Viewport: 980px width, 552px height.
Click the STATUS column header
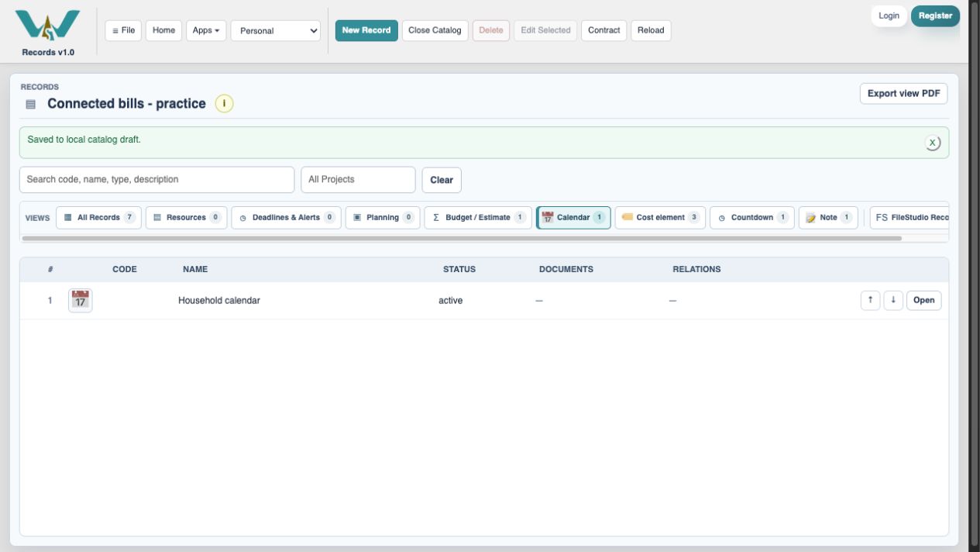pyautogui.click(x=459, y=270)
